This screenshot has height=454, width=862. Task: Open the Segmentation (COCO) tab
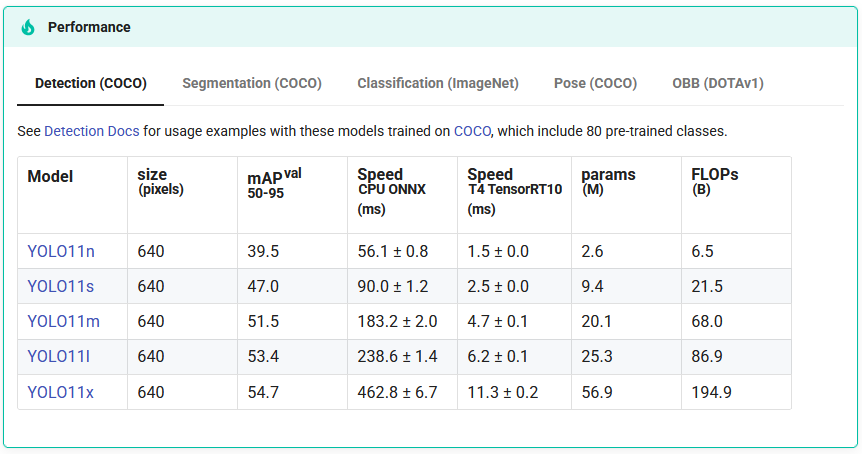[x=252, y=84]
